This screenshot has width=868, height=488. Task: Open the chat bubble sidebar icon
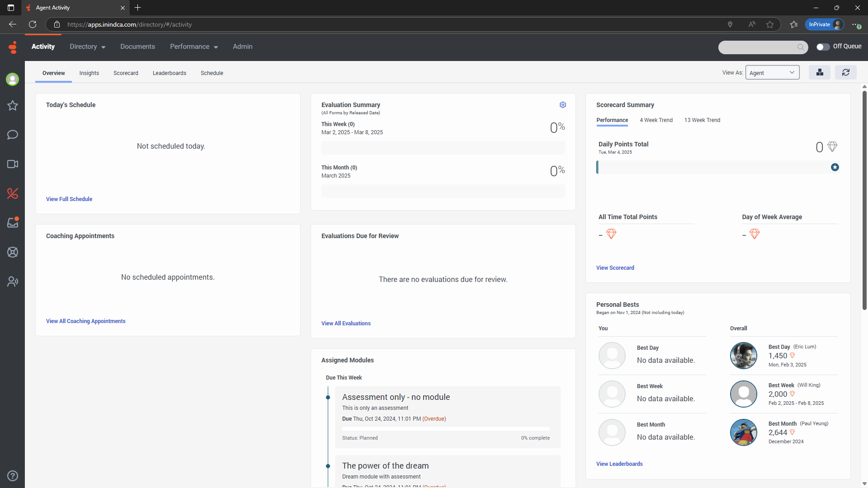tap(12, 135)
